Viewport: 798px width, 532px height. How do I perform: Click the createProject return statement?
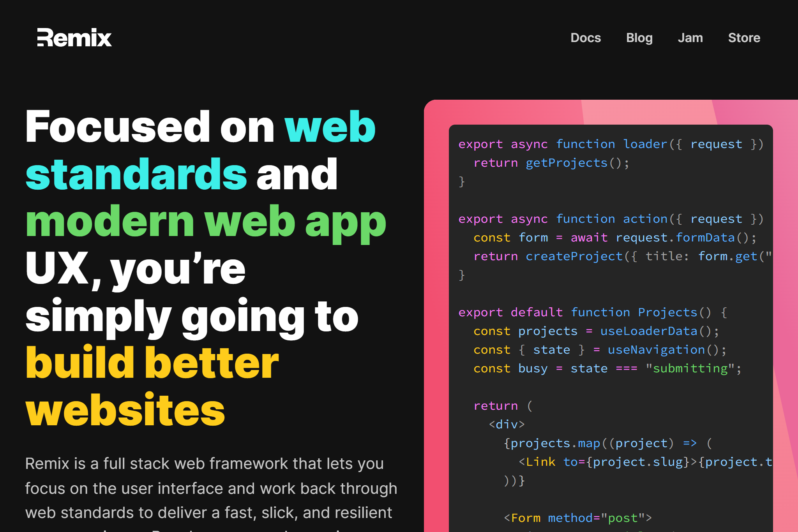[x=622, y=256]
